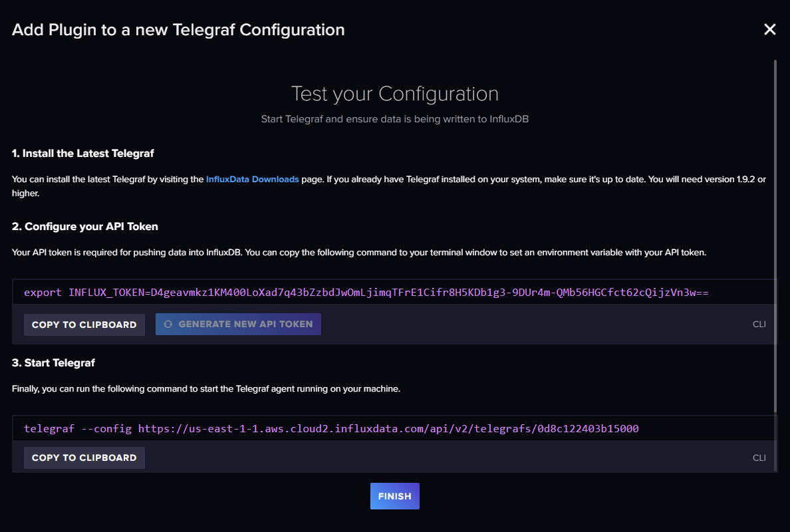Click the subtitle about data written to InfluxDB
Image resolution: width=790 pixels, height=532 pixels.
coord(394,119)
